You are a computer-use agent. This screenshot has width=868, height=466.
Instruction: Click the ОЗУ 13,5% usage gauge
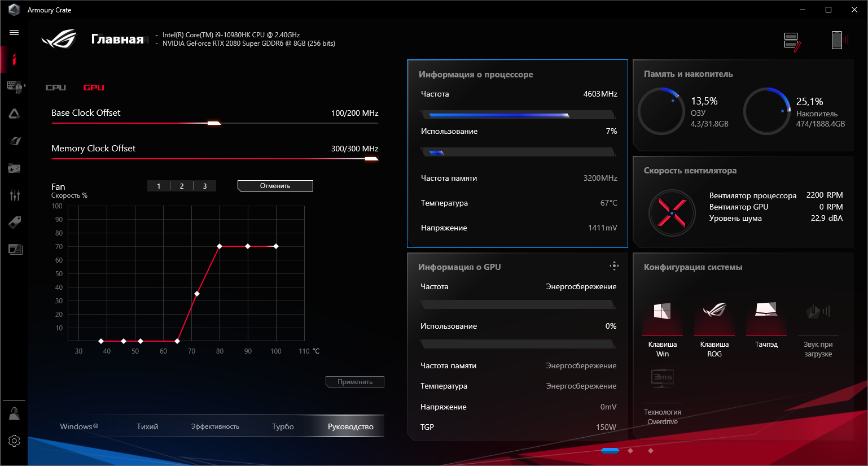[661, 111]
